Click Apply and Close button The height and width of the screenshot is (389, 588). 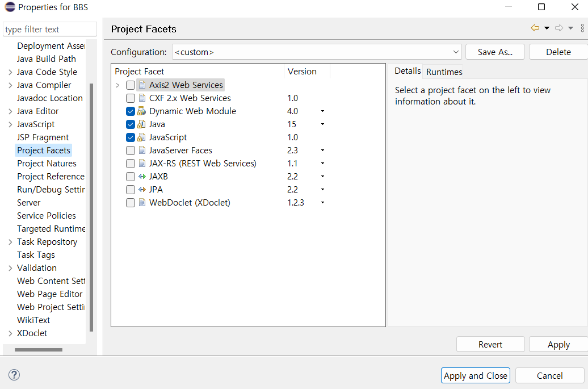476,375
